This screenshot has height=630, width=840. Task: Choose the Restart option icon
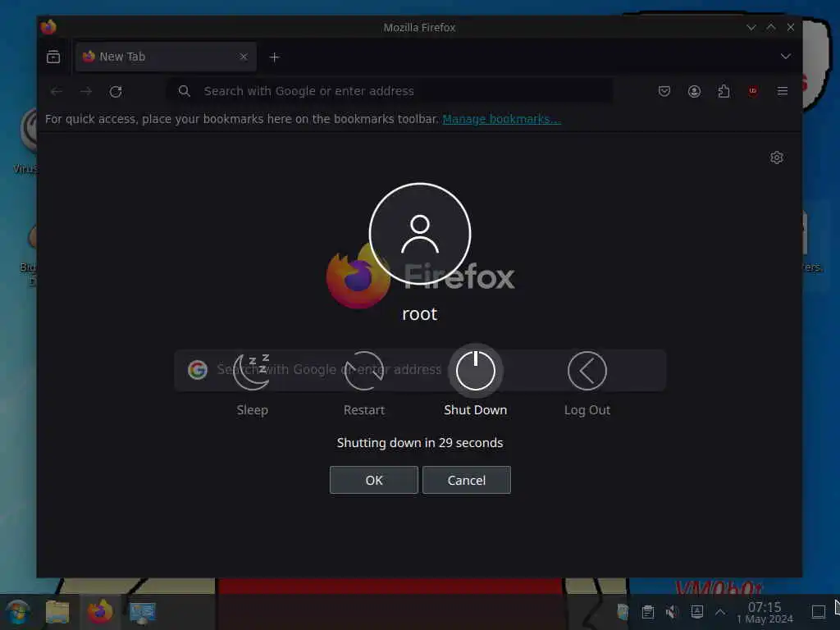(x=363, y=371)
